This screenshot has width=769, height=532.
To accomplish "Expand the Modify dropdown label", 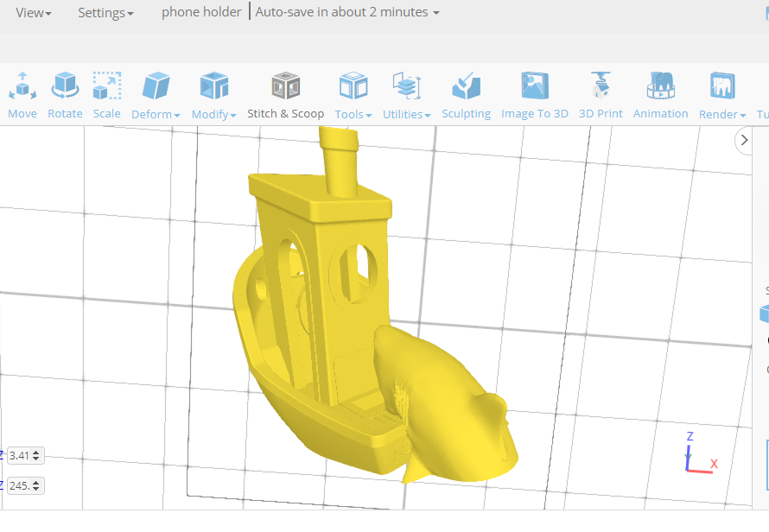I will click(213, 114).
